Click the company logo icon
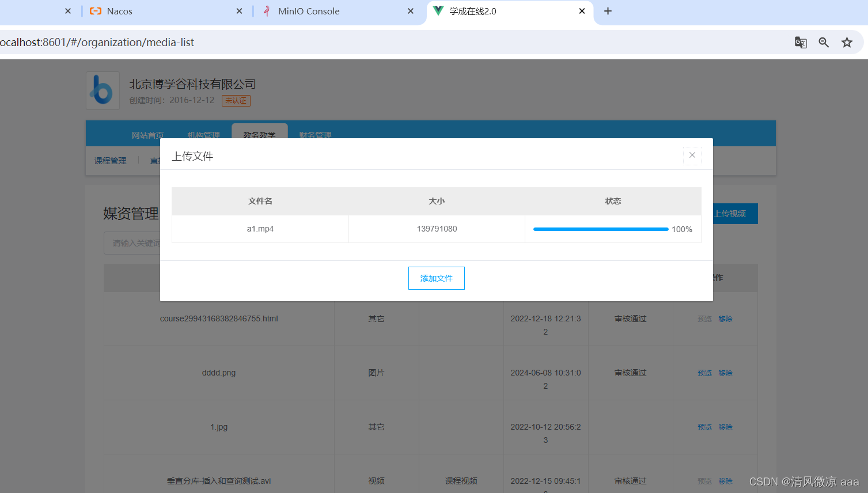 click(x=103, y=90)
